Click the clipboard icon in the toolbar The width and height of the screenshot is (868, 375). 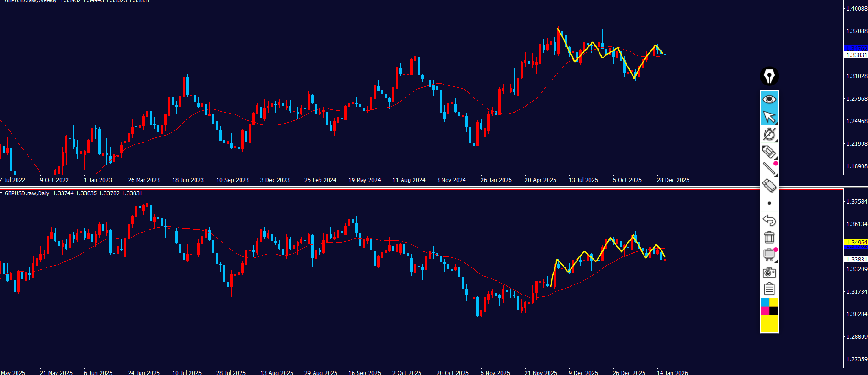point(769,289)
